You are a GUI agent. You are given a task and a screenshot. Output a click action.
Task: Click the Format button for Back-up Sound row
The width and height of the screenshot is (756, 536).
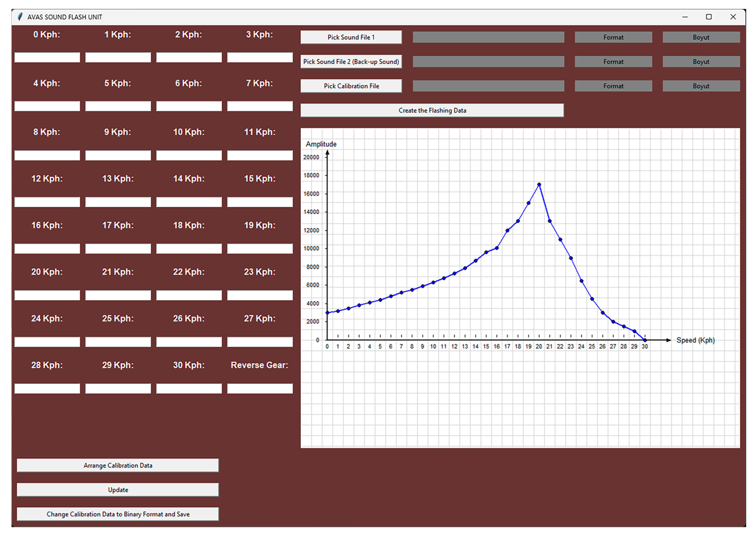613,62
